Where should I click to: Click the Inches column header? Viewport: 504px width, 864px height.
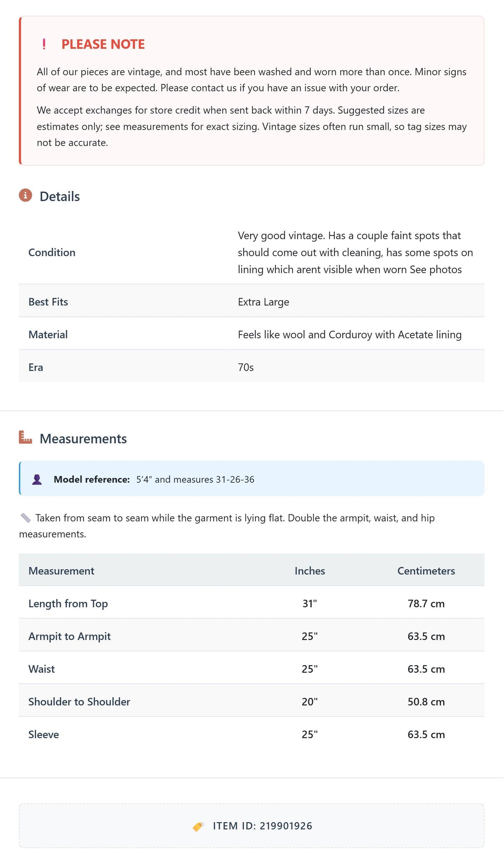310,571
